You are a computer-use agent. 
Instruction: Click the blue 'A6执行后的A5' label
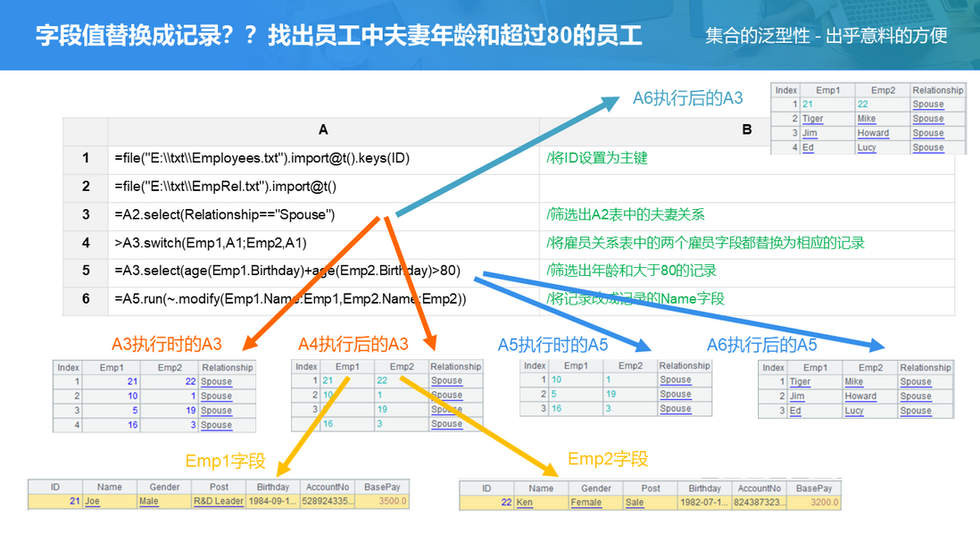(x=761, y=345)
